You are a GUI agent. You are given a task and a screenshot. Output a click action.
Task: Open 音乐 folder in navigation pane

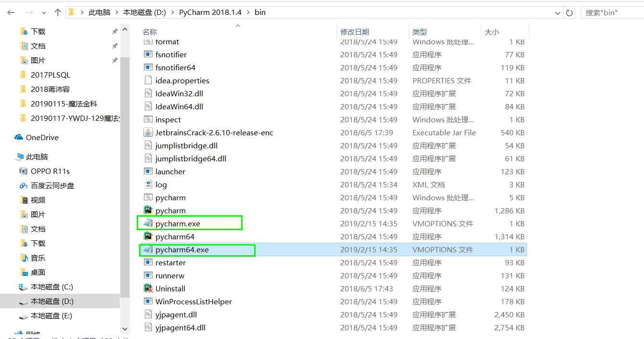38,258
